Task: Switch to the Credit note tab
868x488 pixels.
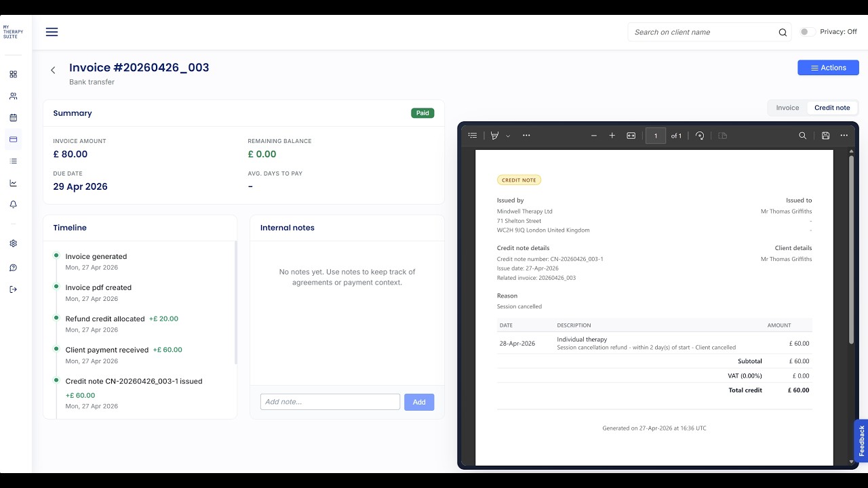Action: 832,108
